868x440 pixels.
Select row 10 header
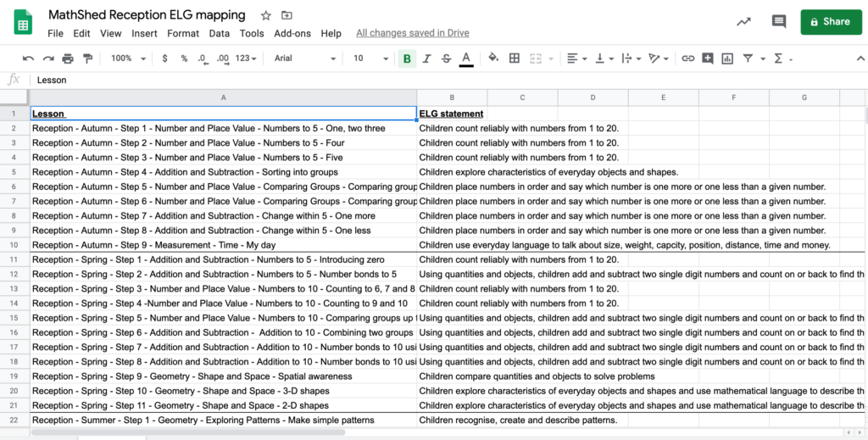(14, 245)
